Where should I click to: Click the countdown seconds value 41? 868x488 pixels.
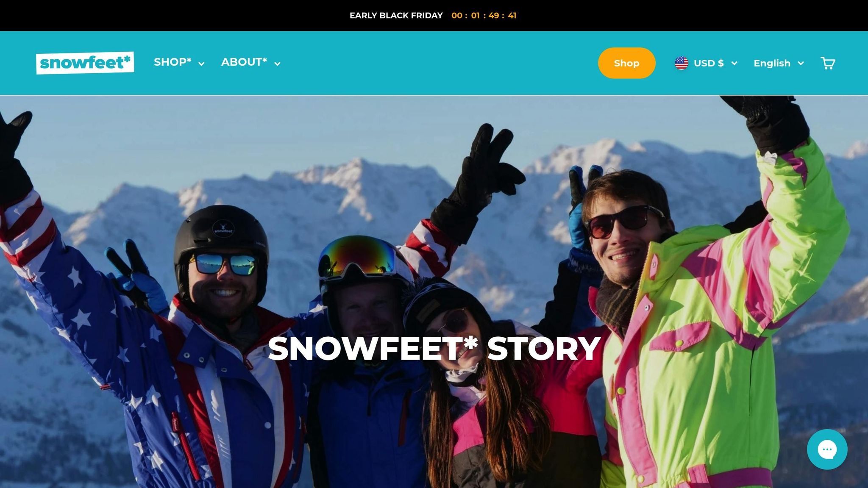tap(512, 16)
